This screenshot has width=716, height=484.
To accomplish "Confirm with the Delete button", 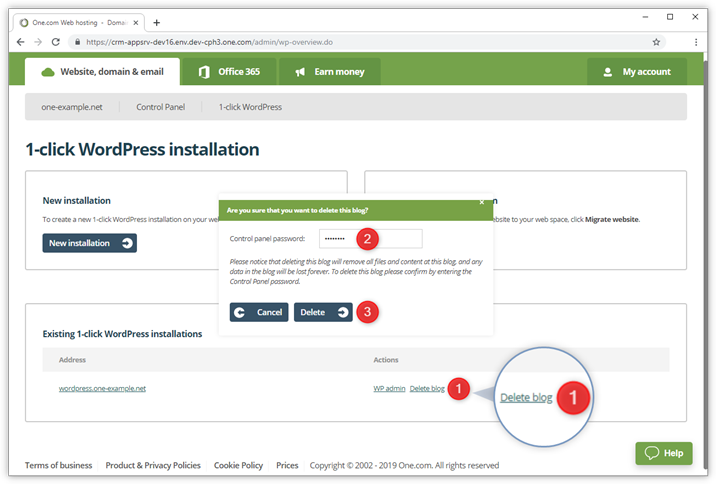I will (323, 312).
